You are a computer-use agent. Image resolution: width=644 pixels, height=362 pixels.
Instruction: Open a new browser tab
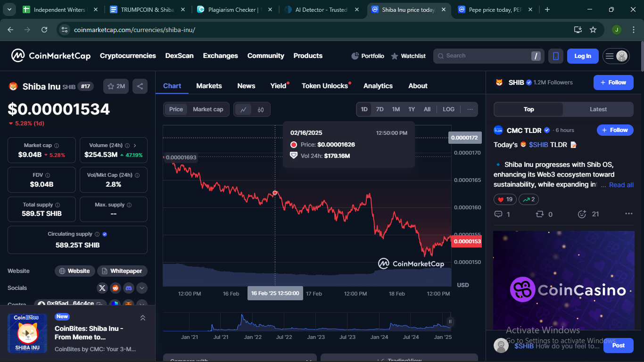(x=547, y=9)
